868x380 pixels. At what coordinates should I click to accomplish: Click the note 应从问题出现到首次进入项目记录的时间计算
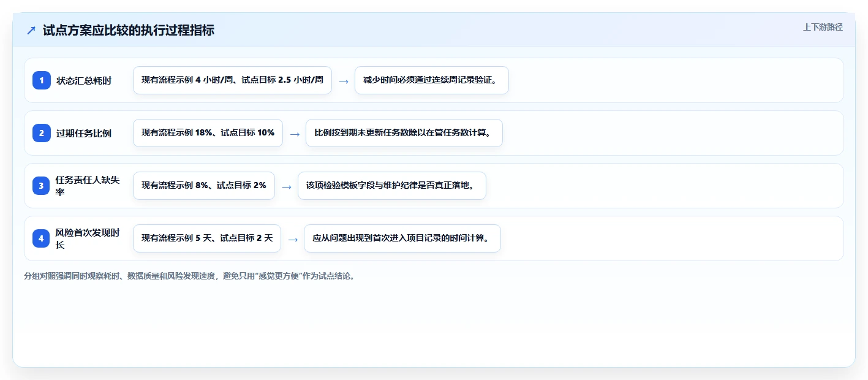point(402,238)
